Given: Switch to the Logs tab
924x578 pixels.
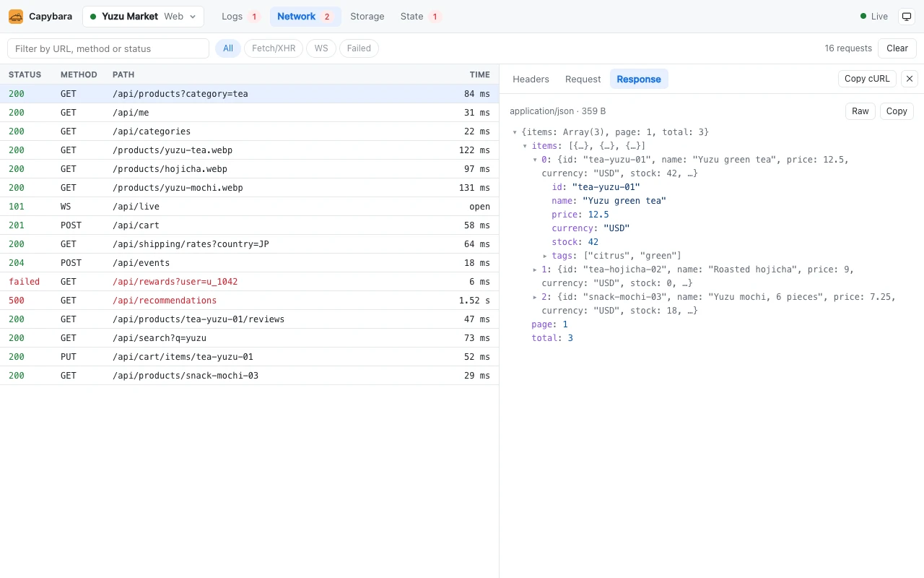Looking at the screenshot, I should click(x=241, y=17).
